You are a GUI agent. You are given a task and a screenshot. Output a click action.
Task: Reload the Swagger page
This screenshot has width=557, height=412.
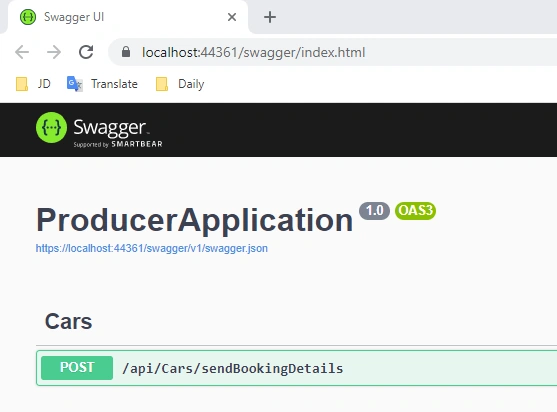86,52
